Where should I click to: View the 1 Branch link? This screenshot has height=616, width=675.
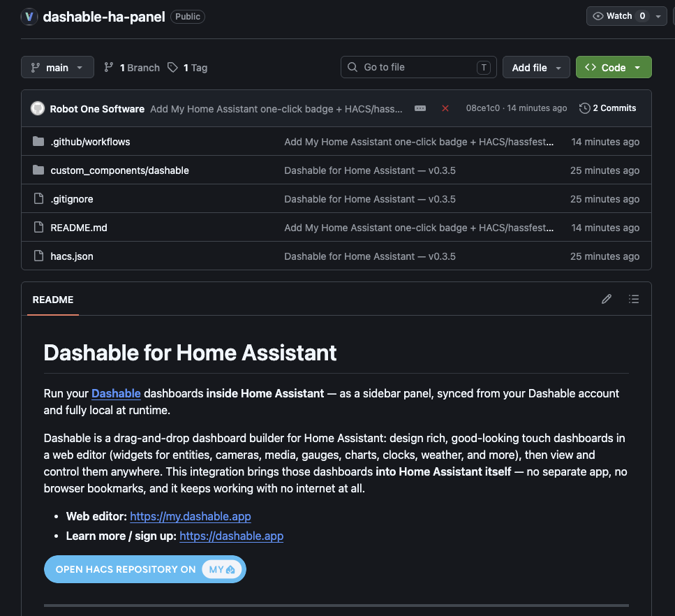tap(132, 68)
